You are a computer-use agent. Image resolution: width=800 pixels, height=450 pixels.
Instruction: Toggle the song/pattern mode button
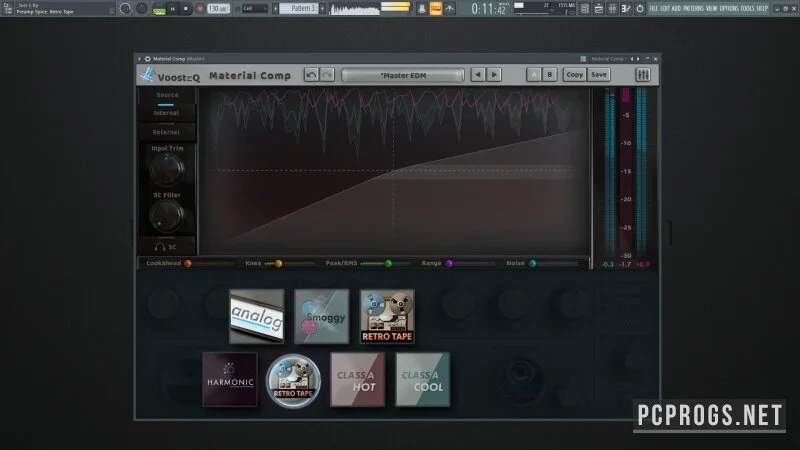159,9
